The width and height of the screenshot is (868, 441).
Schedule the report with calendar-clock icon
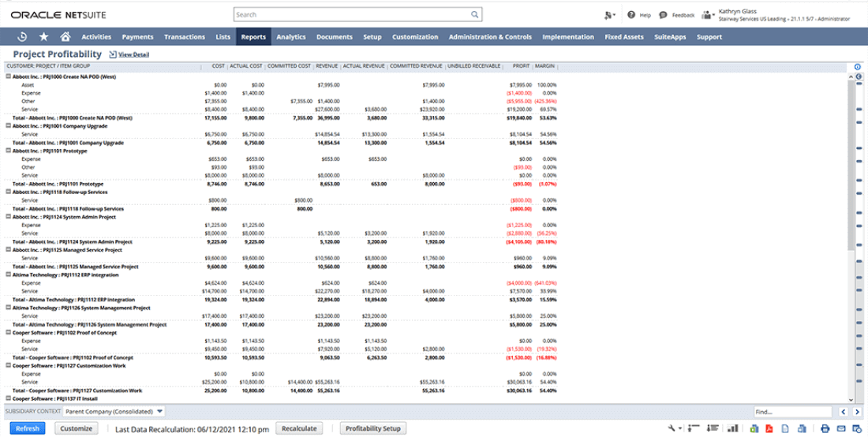click(857, 428)
